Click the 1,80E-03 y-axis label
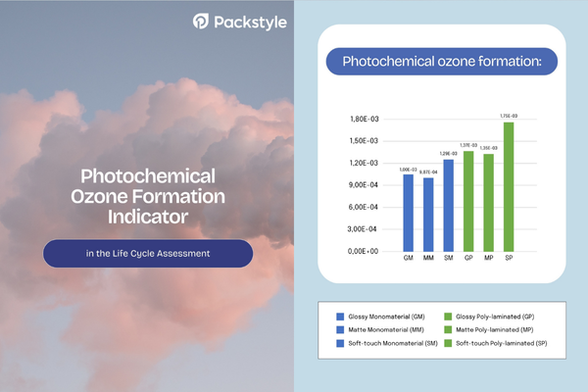Screen dimensions: 588x392 (364, 120)
